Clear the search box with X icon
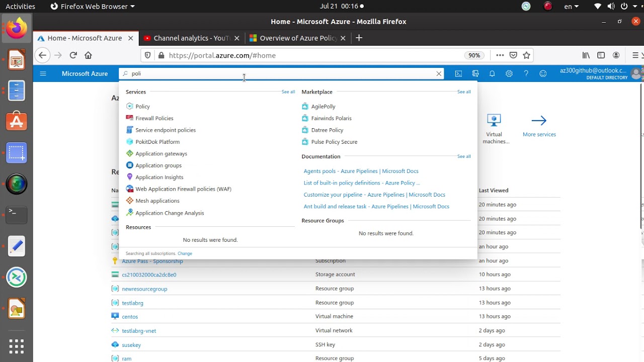The height and width of the screenshot is (362, 644). click(x=439, y=73)
